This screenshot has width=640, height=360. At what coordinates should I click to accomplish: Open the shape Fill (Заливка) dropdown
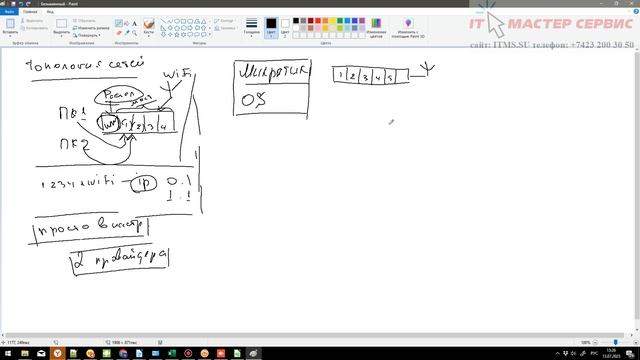(226, 28)
